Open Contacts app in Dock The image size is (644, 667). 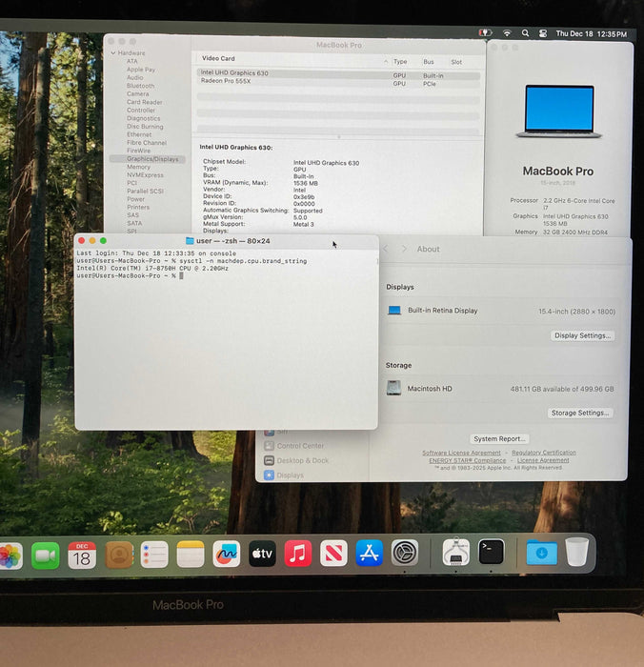click(119, 555)
